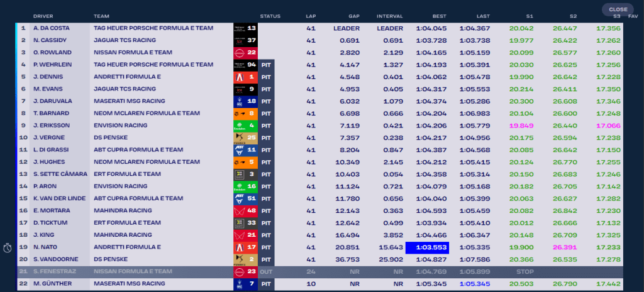Click the S1 column header

click(530, 16)
